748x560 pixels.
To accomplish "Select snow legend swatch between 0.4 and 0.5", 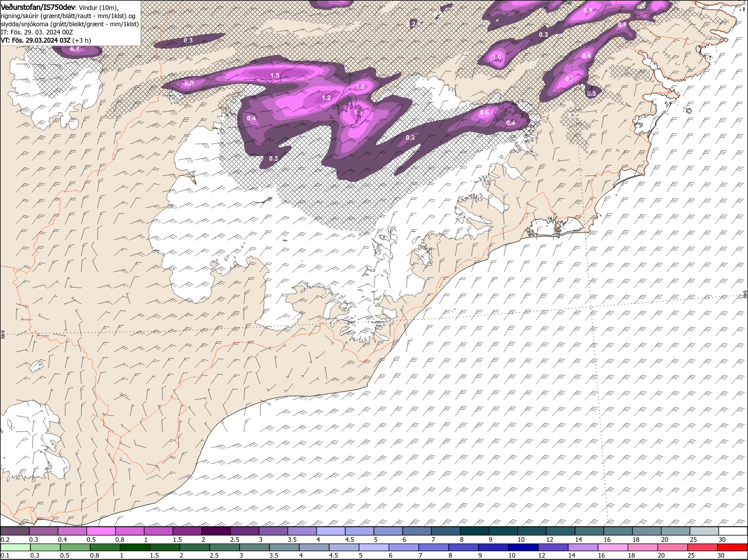I will click(72, 531).
